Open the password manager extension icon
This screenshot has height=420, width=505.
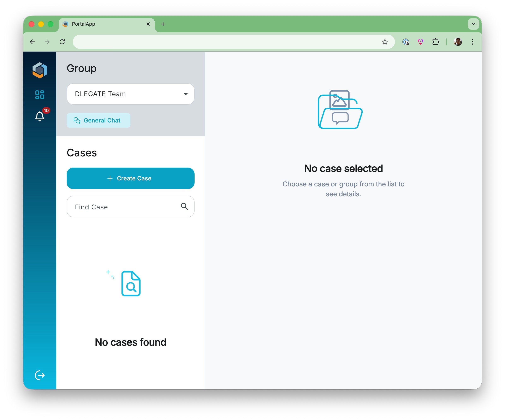pos(406,42)
